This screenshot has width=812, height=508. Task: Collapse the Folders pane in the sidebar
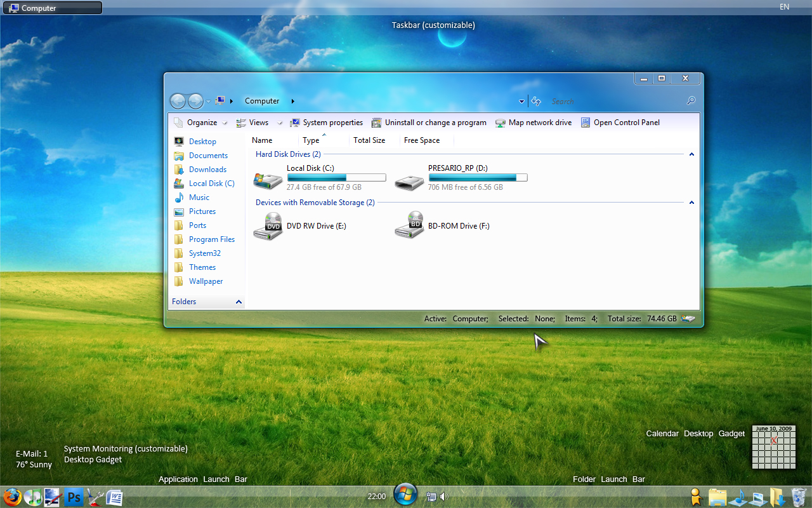pyautogui.click(x=238, y=302)
